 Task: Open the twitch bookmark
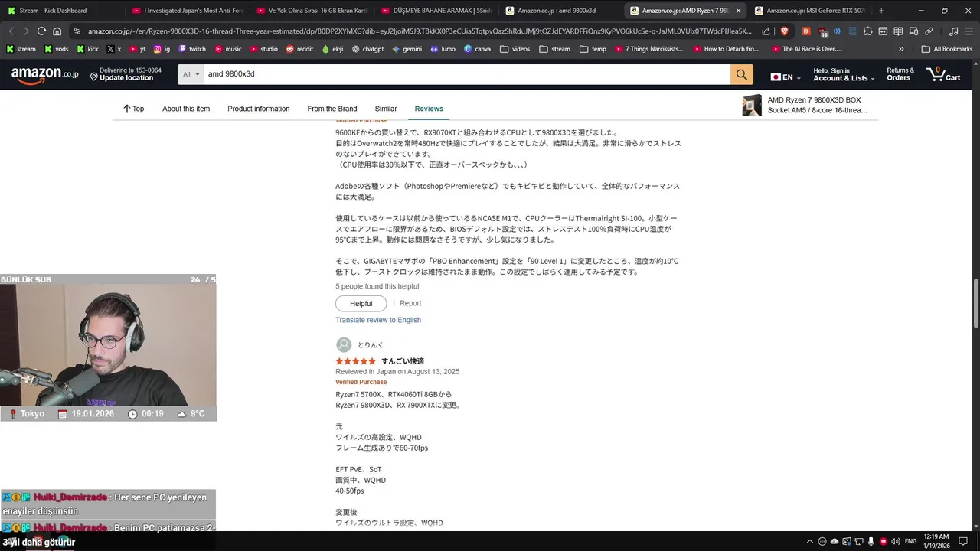[x=192, y=49]
